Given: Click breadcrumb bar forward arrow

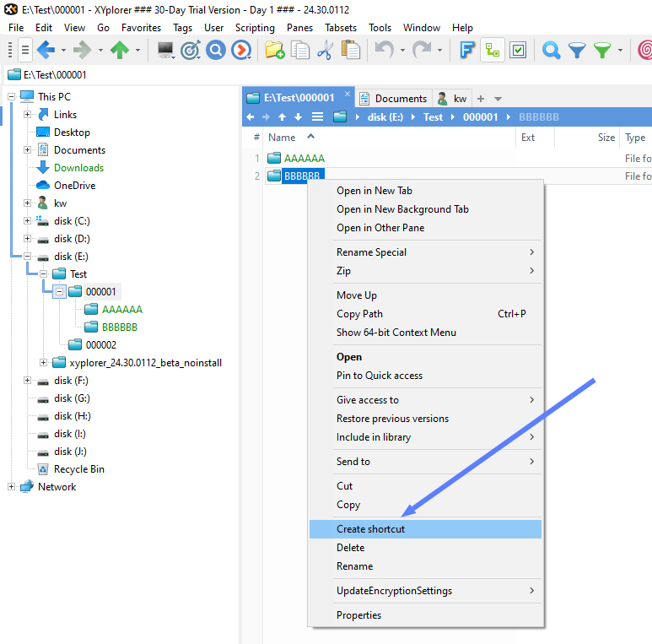Looking at the screenshot, I should (x=267, y=117).
